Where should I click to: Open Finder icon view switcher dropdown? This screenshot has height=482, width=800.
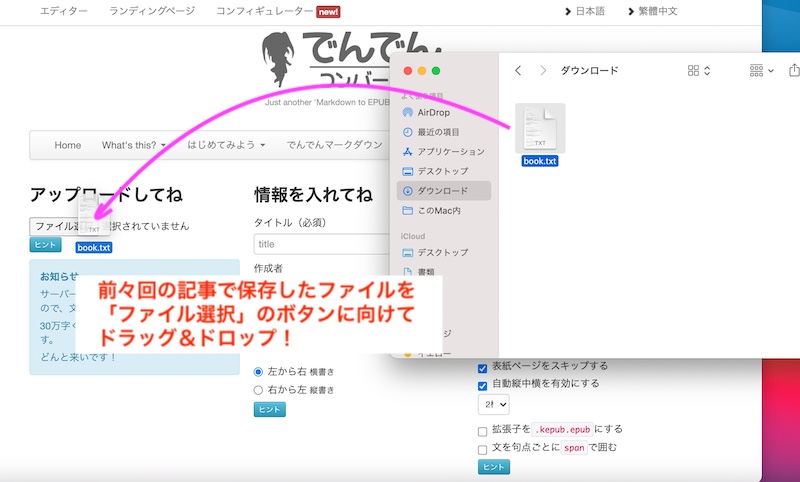click(698, 71)
